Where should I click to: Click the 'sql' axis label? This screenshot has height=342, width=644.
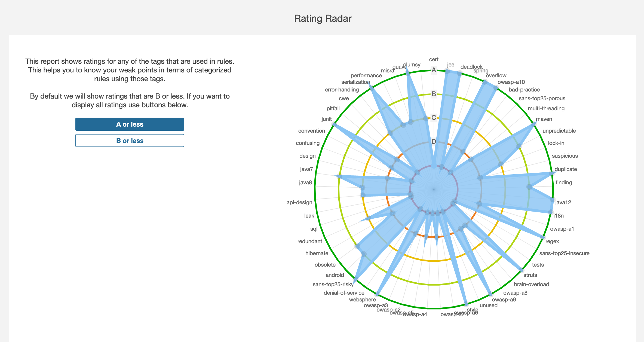tap(314, 229)
